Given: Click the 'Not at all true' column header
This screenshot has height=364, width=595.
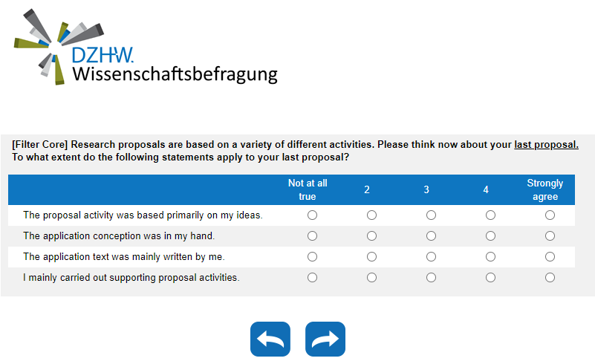Looking at the screenshot, I should click(308, 190).
